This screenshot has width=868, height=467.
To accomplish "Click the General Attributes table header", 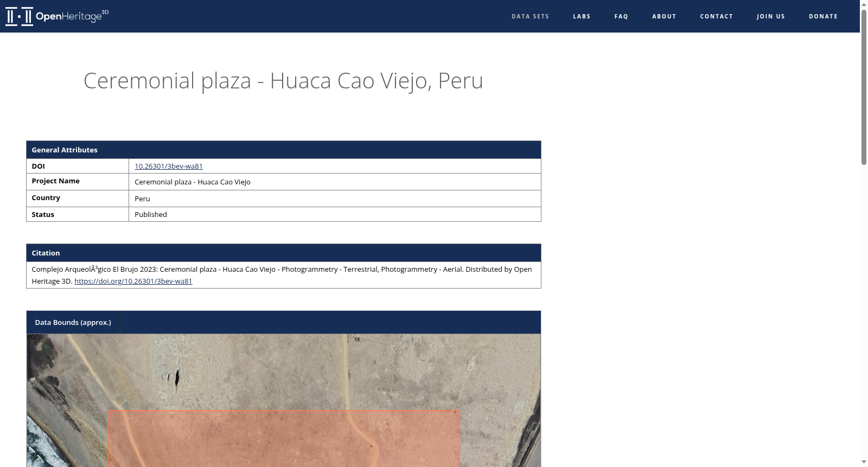I will click(x=284, y=150).
